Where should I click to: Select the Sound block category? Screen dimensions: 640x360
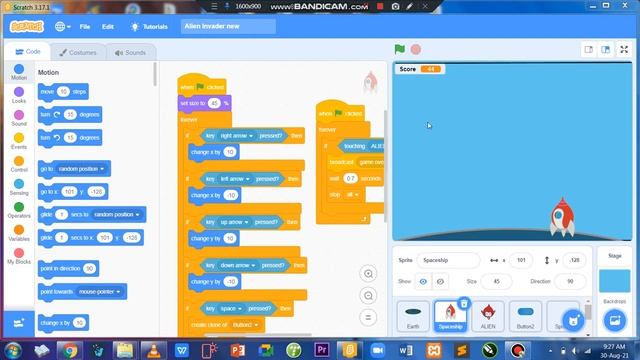[19, 118]
